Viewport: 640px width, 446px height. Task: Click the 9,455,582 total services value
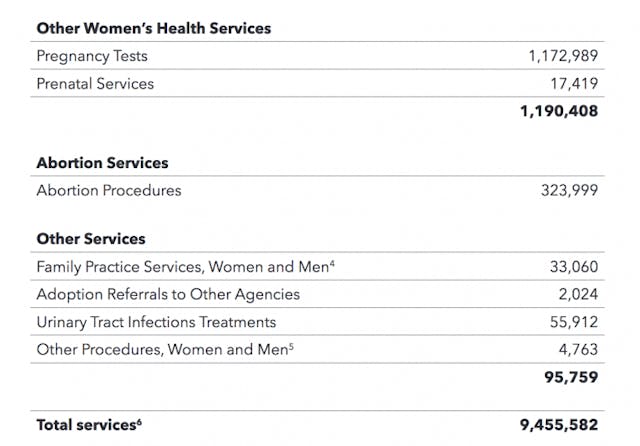coord(559,425)
